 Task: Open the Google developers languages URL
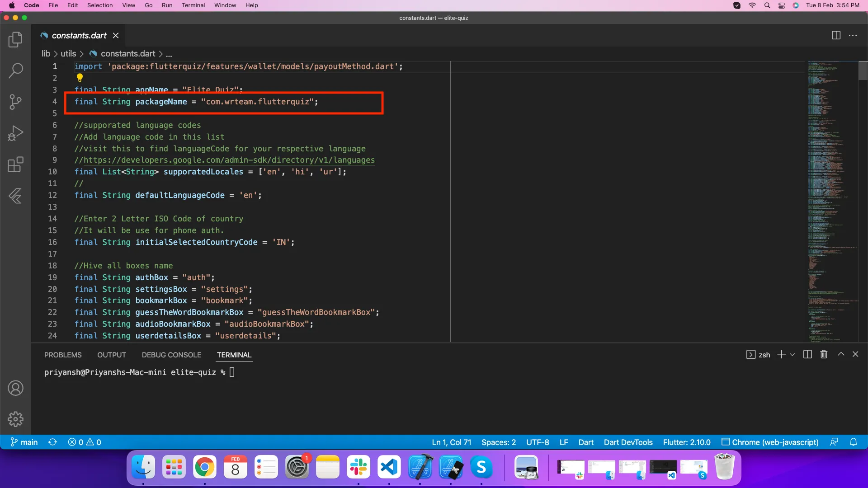pyautogui.click(x=229, y=160)
